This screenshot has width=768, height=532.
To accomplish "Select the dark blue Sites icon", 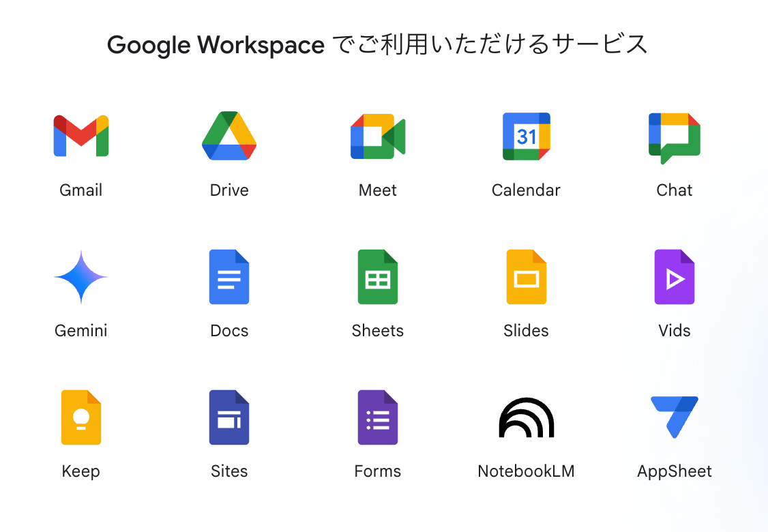I will [229, 417].
